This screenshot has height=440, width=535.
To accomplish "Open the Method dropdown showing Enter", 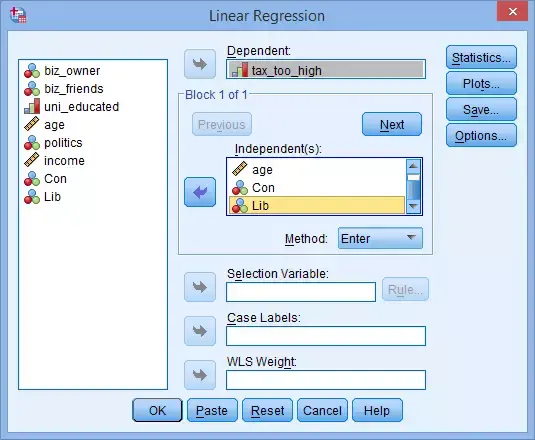I will click(380, 238).
